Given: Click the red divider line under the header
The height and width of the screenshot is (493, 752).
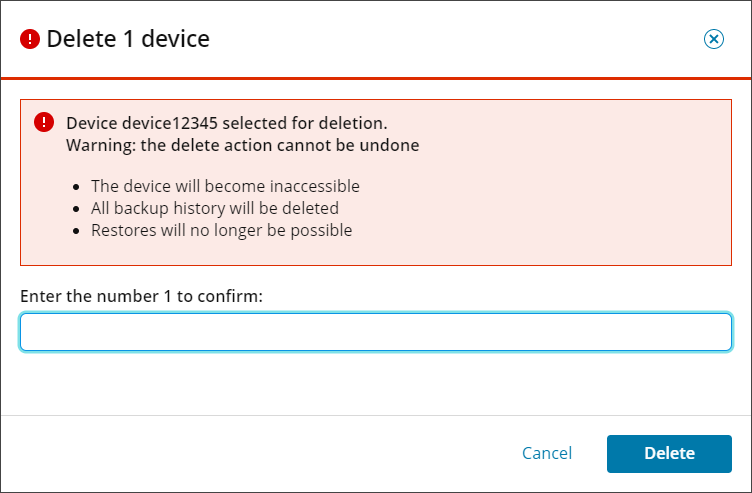Looking at the screenshot, I should click(375, 77).
